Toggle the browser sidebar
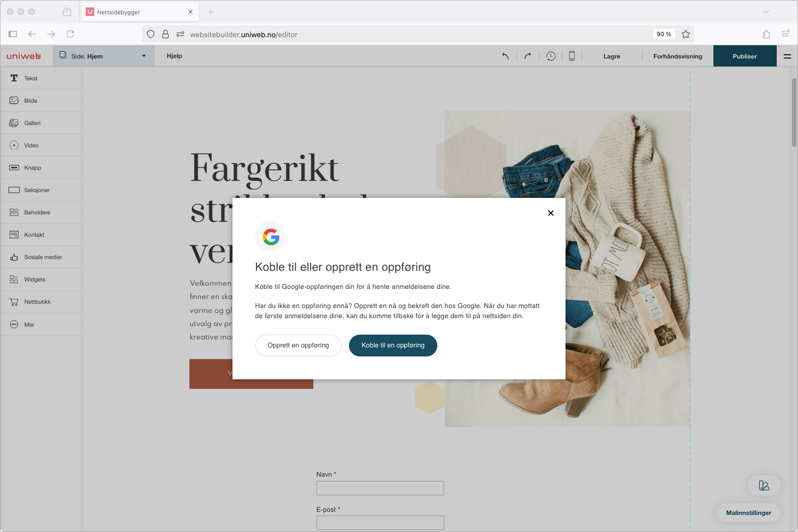Viewport: 798px width, 532px height. [x=13, y=34]
